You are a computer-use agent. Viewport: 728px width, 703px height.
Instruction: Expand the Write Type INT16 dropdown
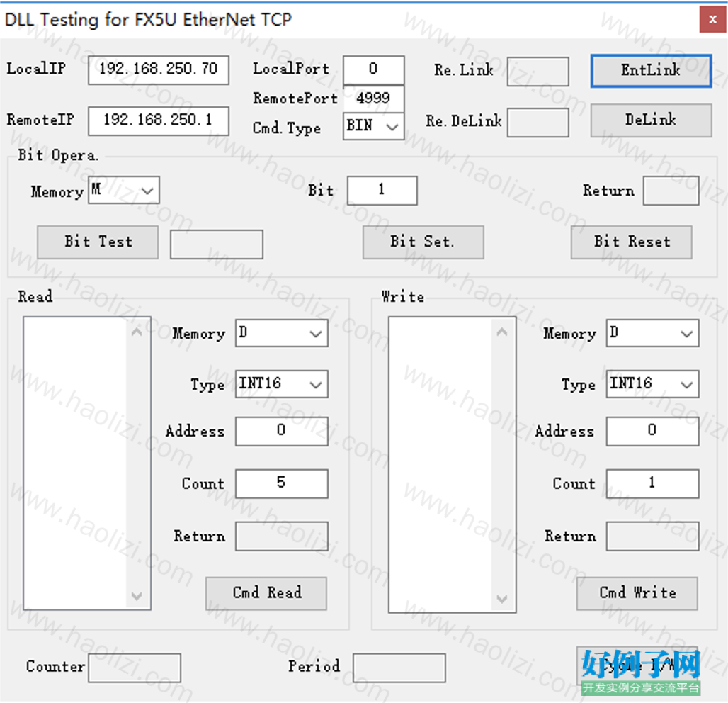[652, 384]
